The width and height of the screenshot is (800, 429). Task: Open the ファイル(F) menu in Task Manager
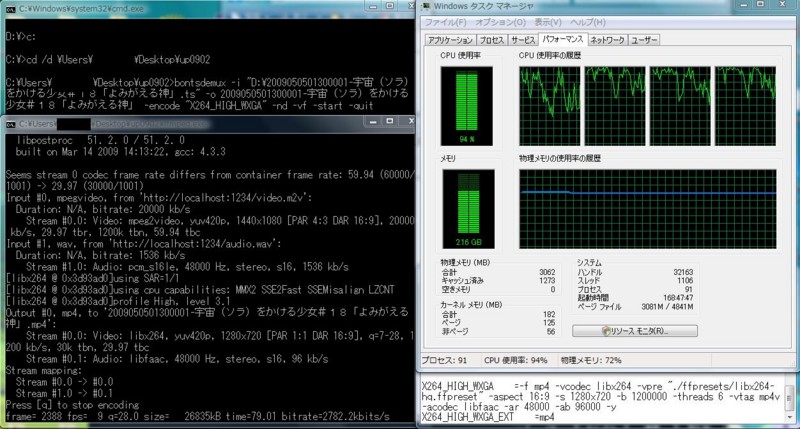tap(445, 22)
